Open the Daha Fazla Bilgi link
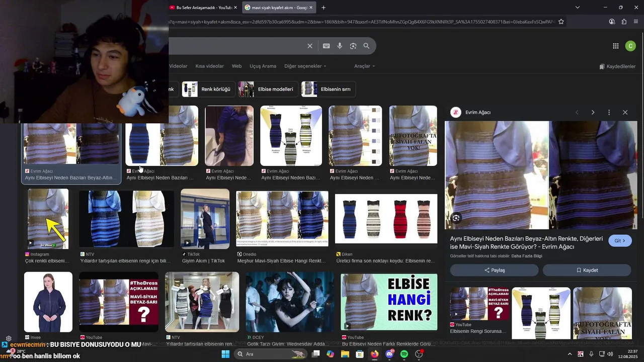This screenshot has width=644, height=362. coord(527,256)
